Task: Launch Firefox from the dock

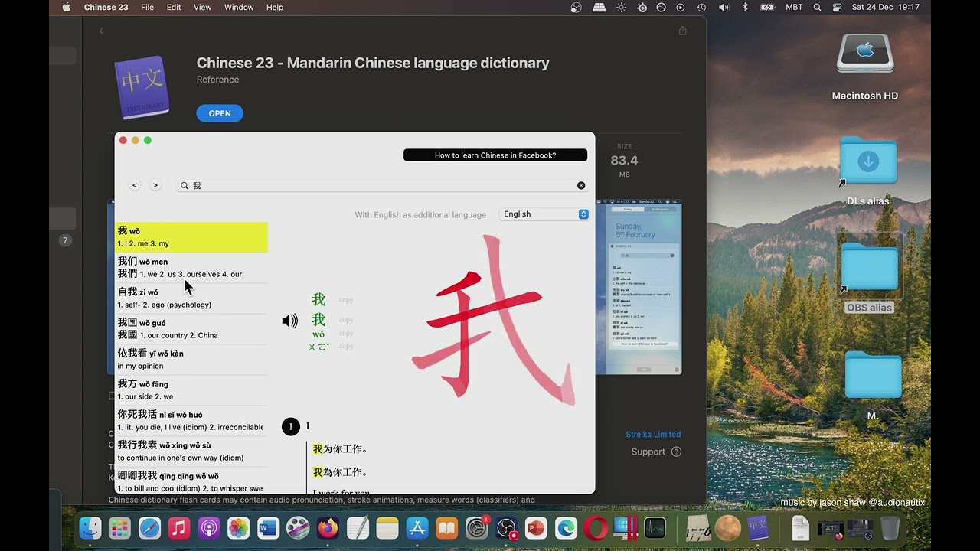Action: pos(328,528)
